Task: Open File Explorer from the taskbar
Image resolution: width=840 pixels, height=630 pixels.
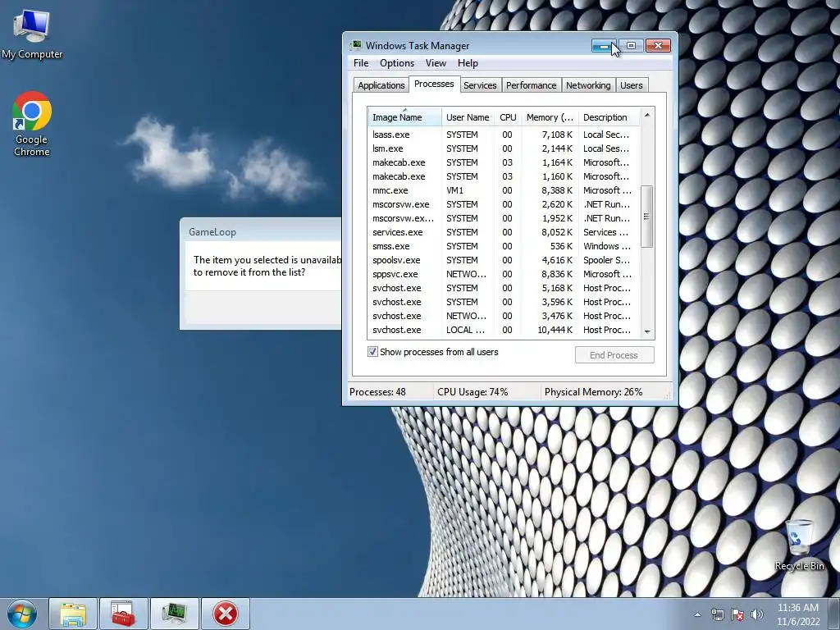Action: 73,614
